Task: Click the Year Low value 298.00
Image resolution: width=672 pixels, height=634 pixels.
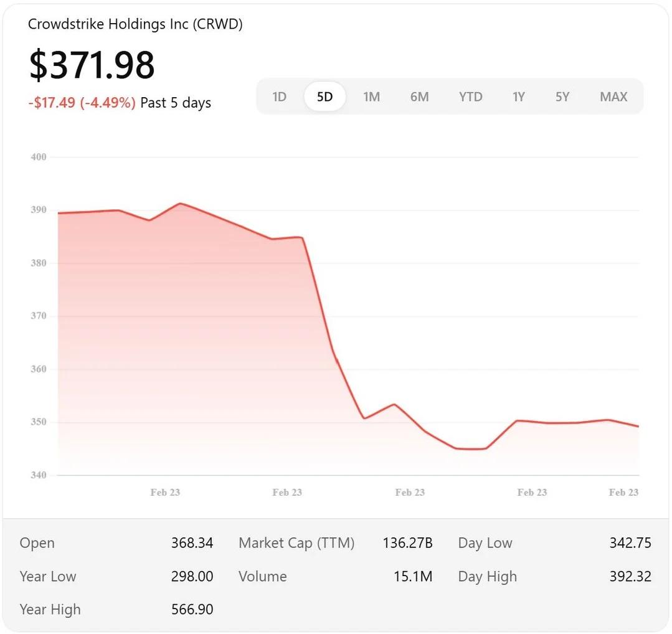Action: pos(192,577)
